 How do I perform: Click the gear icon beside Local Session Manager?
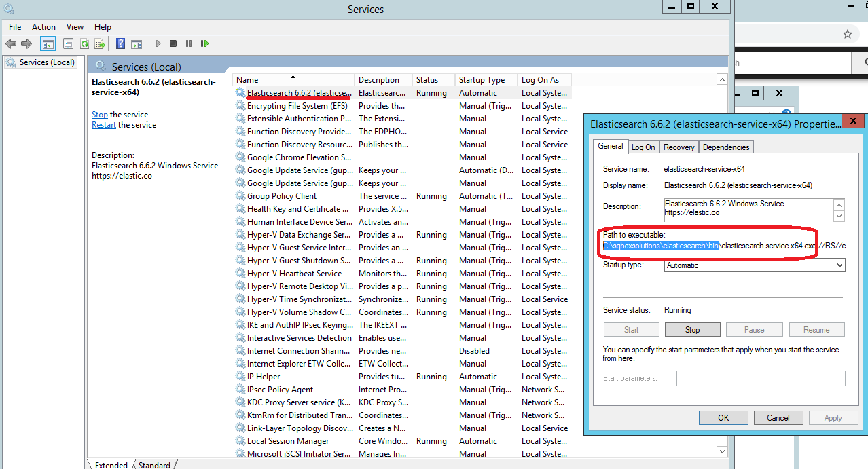click(240, 440)
